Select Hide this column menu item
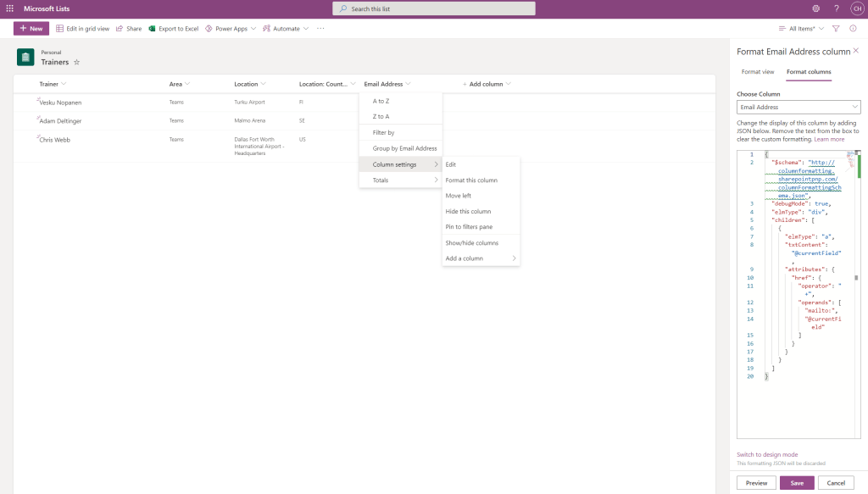 point(468,211)
